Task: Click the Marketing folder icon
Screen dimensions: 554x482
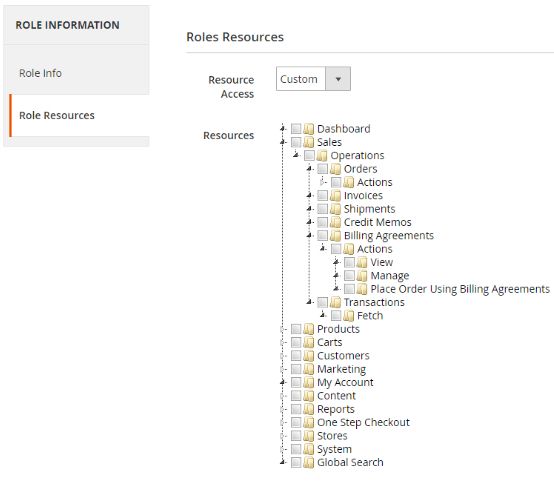Action: [x=308, y=369]
